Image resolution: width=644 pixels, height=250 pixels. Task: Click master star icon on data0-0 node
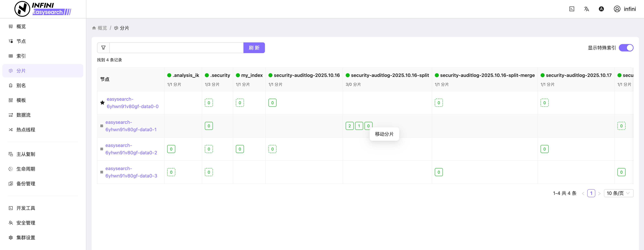[x=102, y=103]
